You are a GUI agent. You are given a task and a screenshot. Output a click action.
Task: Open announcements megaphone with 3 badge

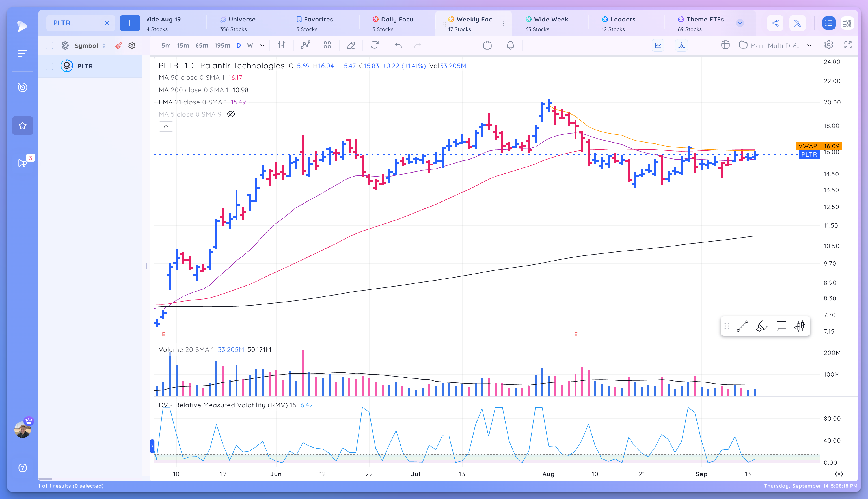click(x=23, y=162)
